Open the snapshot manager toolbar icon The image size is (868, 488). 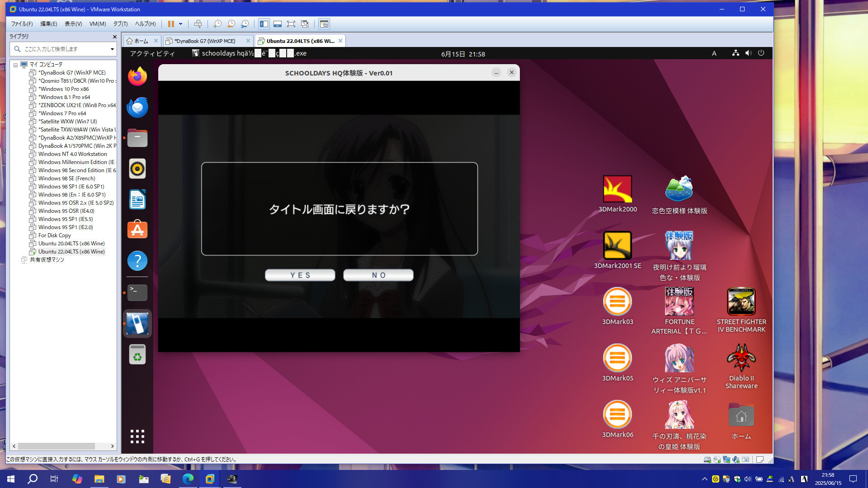[x=245, y=24]
